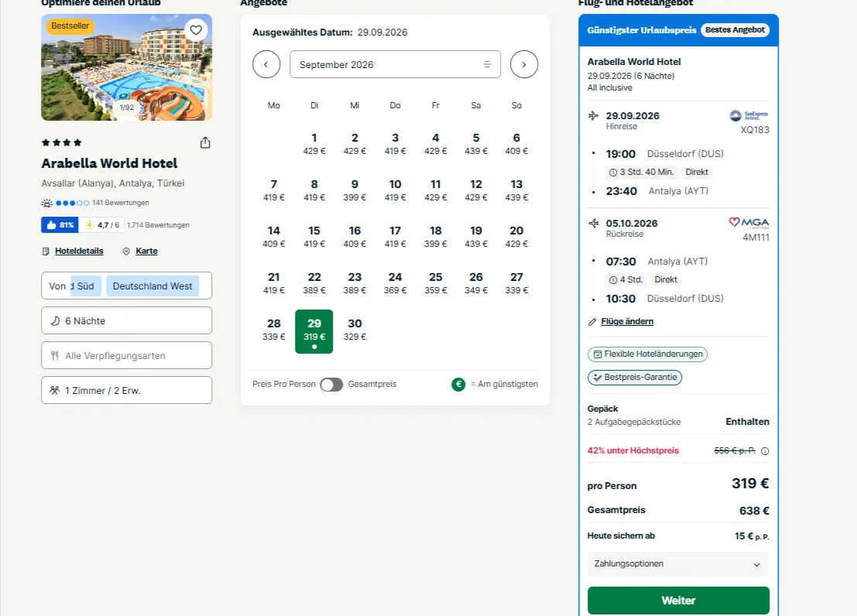Click Flexible Hoteländerungen badge
Screen dimensions: 857x616
point(648,354)
